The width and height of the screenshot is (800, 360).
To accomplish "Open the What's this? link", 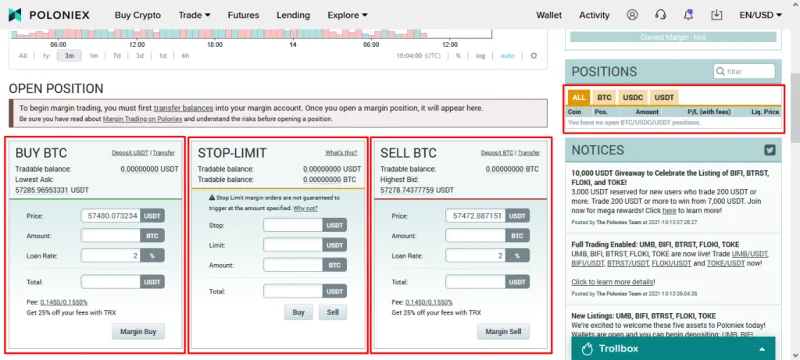I will point(341,152).
